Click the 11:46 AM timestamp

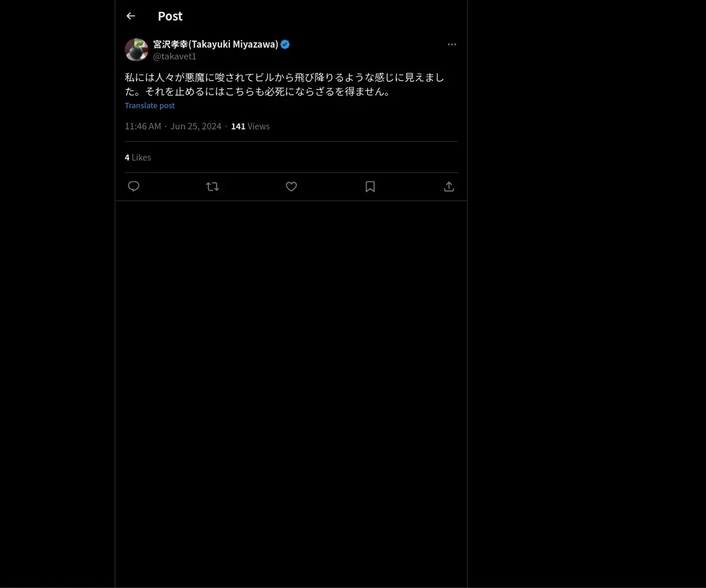coord(143,126)
